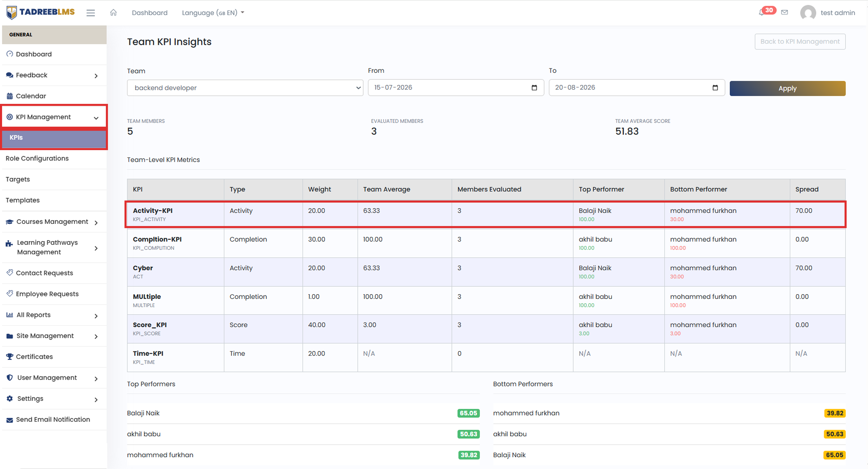Screen dimensions: 868x469
Task: Expand the User Management chevron
Action: coord(96,379)
